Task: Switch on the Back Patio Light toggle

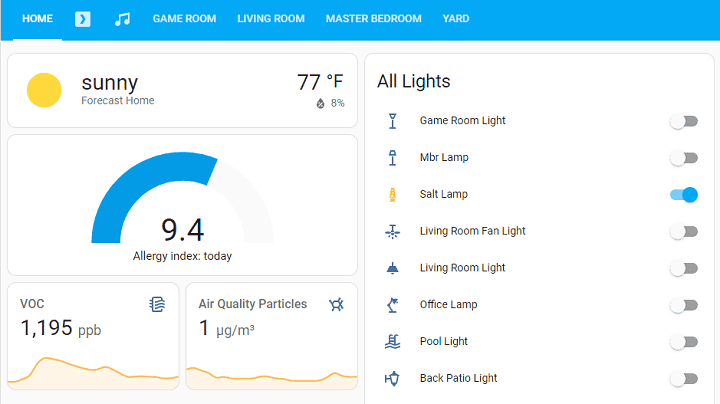Action: click(x=684, y=378)
